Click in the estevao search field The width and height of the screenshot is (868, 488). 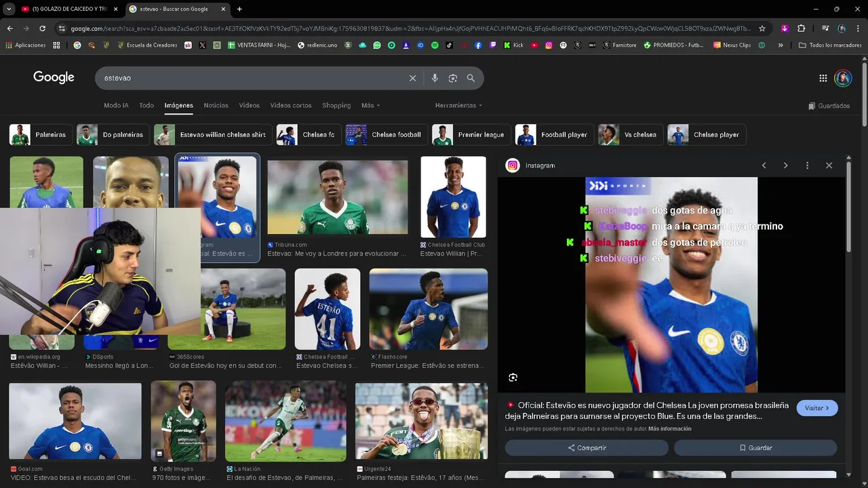[x=251, y=78]
